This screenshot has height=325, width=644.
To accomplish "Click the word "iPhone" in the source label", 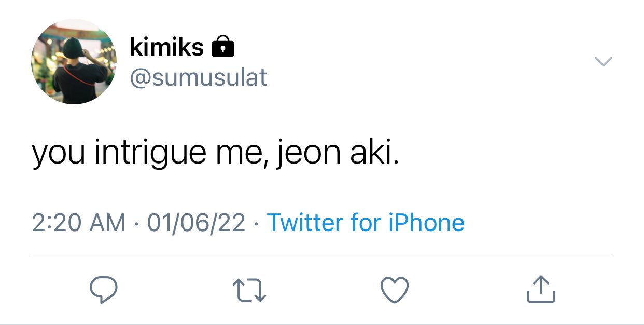I will tap(426, 223).
